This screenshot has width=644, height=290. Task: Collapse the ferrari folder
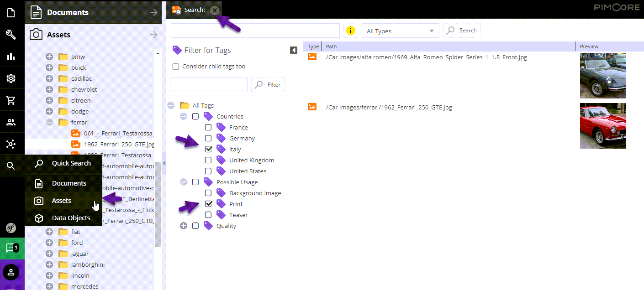tap(49, 122)
